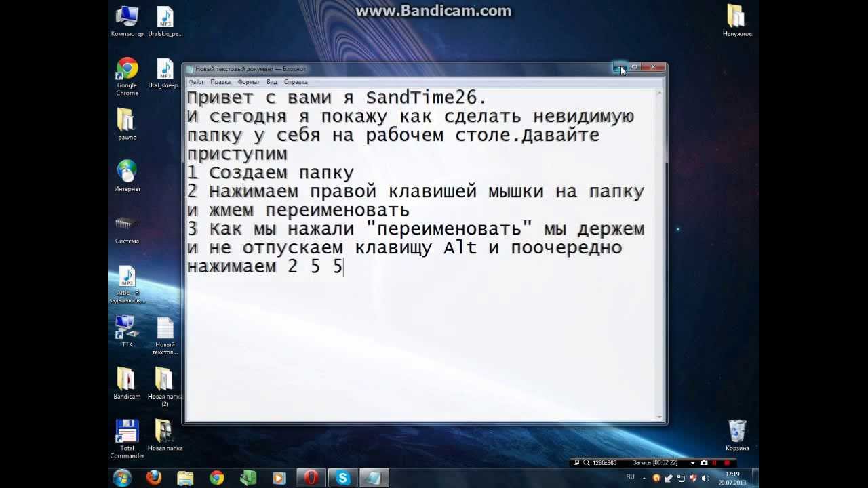Open the network tray icon
Screen dimensions: 868x488
click(682, 479)
